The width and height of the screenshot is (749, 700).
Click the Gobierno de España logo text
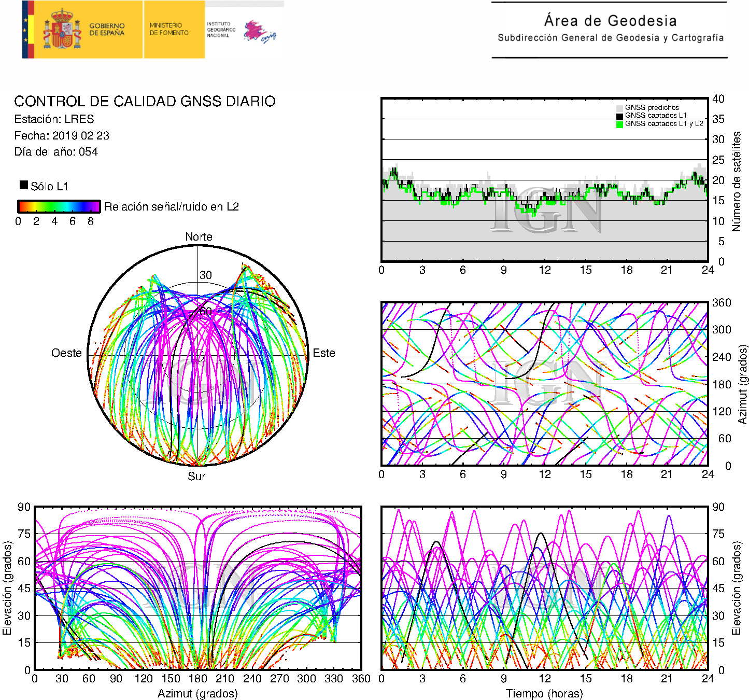tap(107, 30)
